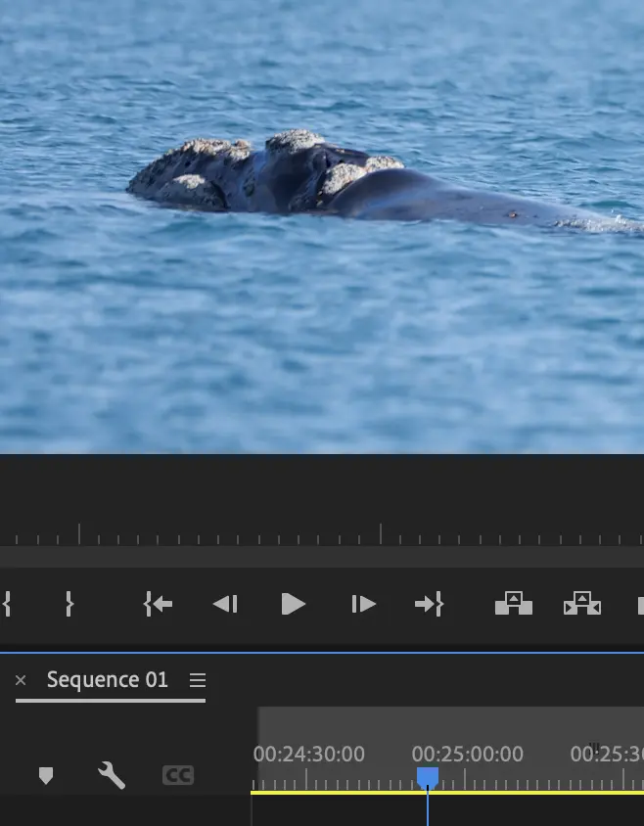Click the blue timeline playhead
This screenshot has width=644, height=826.
[428, 777]
